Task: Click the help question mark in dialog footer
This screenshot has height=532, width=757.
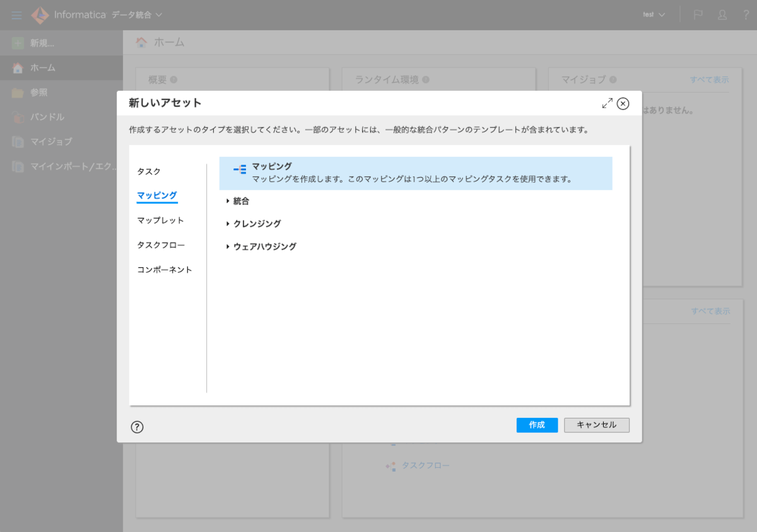Action: coord(137,427)
